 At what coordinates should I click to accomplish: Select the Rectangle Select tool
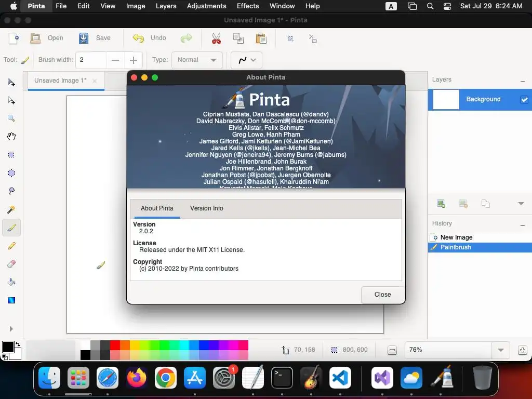tap(11, 155)
